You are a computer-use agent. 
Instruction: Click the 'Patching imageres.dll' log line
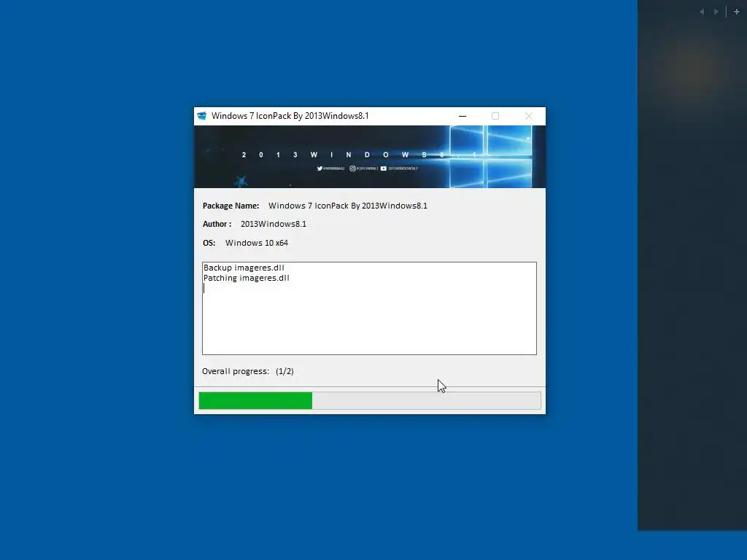tap(247, 278)
